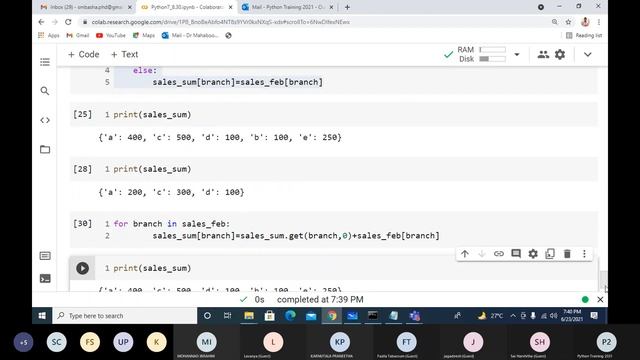
Task: Open the code snippets sidebar icon
Action: click(x=45, y=120)
